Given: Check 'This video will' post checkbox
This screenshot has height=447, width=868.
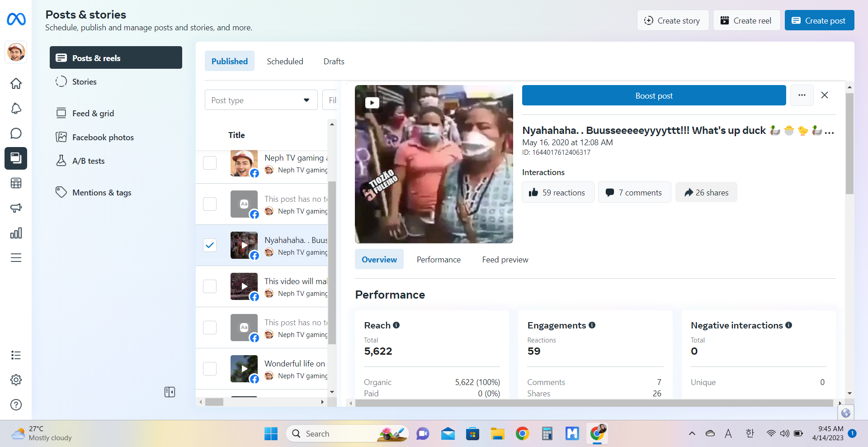Looking at the screenshot, I should (210, 286).
